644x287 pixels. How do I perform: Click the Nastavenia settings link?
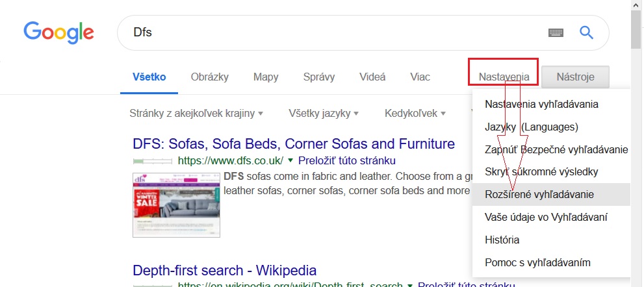pos(504,77)
